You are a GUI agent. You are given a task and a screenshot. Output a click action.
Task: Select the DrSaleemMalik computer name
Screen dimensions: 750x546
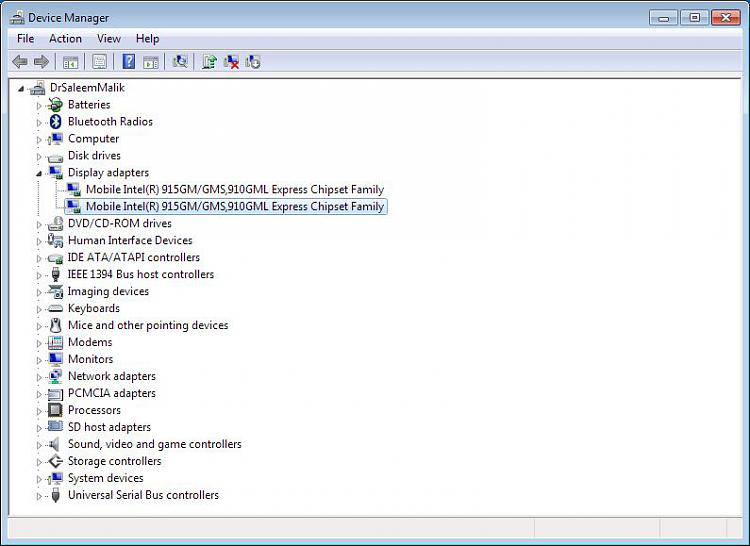pyautogui.click(x=87, y=87)
